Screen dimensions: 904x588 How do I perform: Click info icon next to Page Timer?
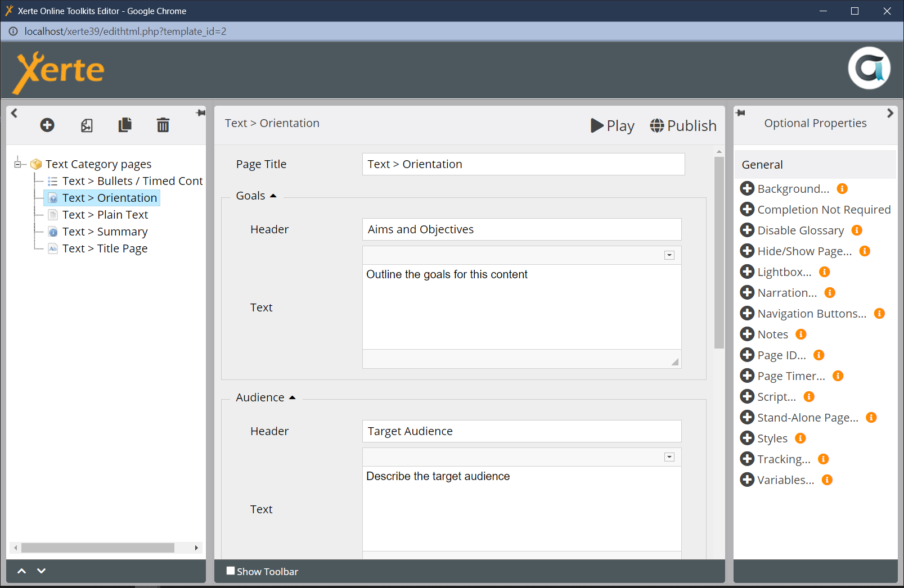tap(838, 376)
